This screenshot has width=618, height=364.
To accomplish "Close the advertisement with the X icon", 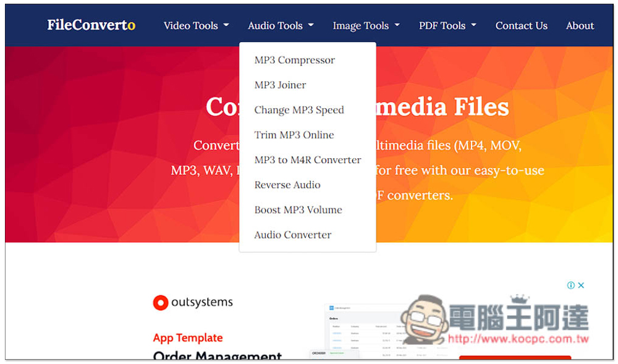I will tap(581, 286).
